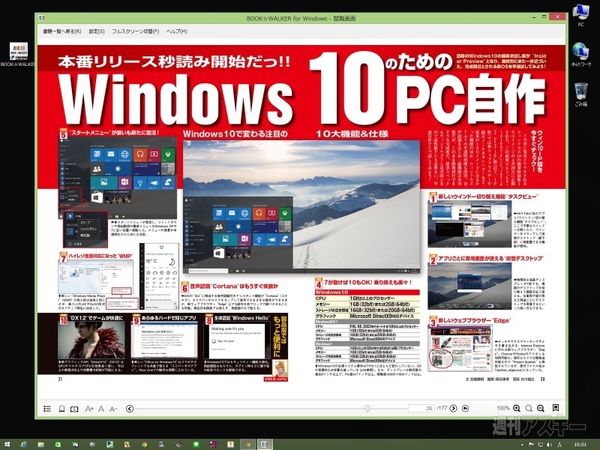The height and width of the screenshot is (450, 600).
Task: Jump to end using circular arrow icon
Action: click(x=465, y=408)
